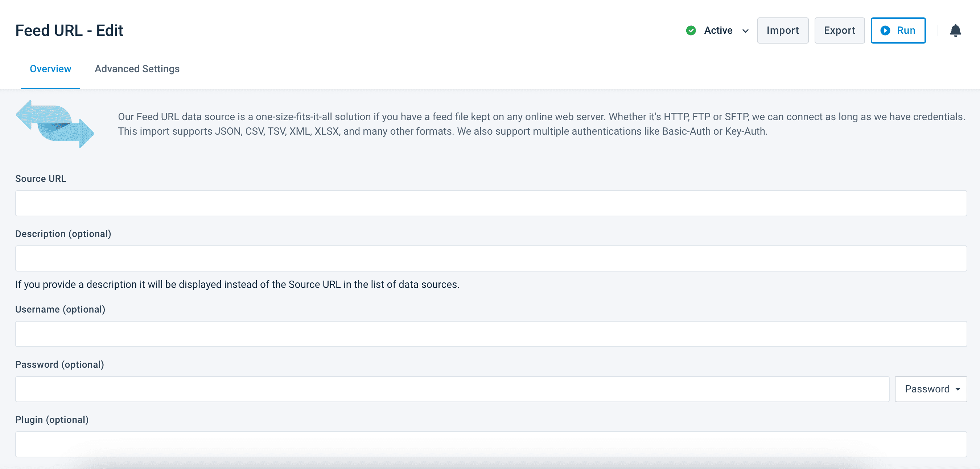Click the blue Feed URL arrows logo
Viewport: 980px width, 469px height.
coord(55,124)
